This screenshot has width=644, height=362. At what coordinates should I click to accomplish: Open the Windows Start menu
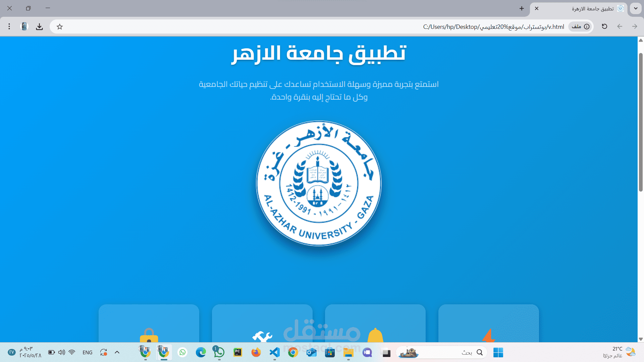tap(498, 353)
